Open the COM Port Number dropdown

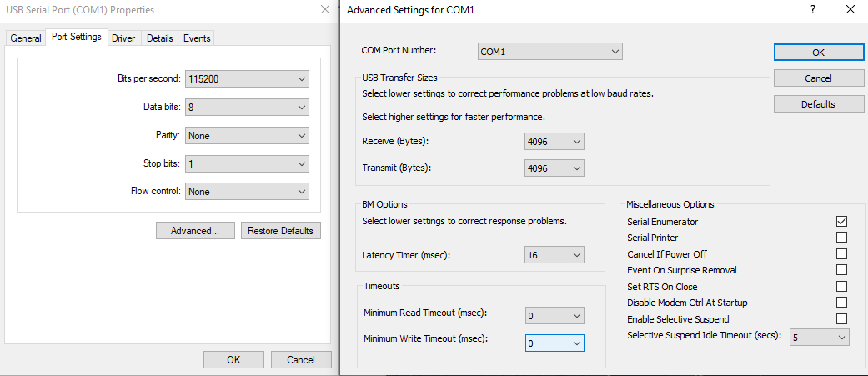(550, 52)
